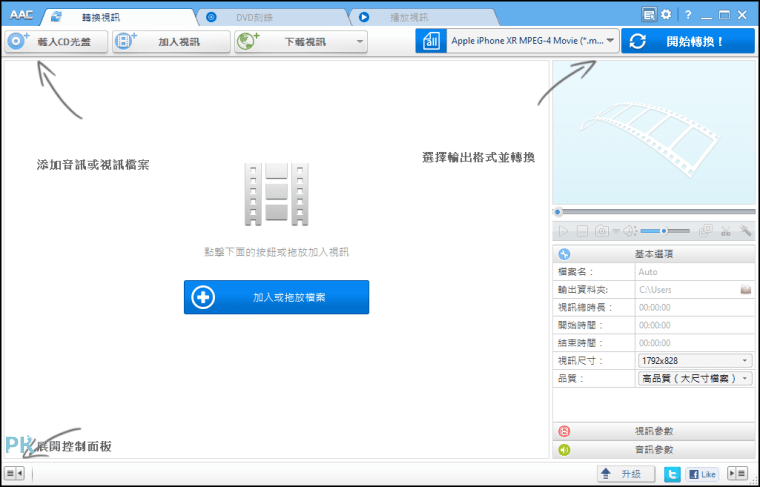Click the wrench icon on 基本選項 header
Viewport: 760px width, 487px height.
(564, 254)
